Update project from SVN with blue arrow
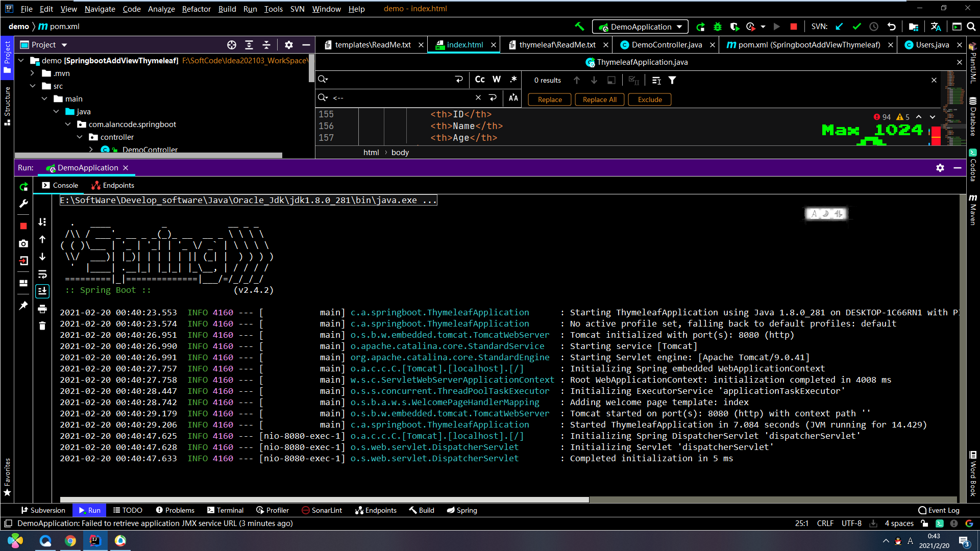Image resolution: width=980 pixels, height=551 pixels. 840,27
